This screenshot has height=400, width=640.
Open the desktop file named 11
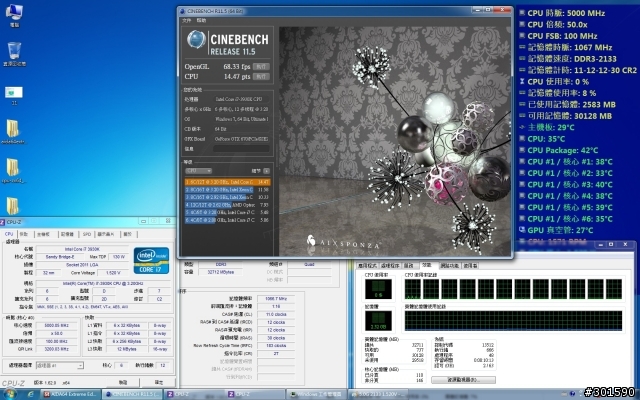[14, 95]
